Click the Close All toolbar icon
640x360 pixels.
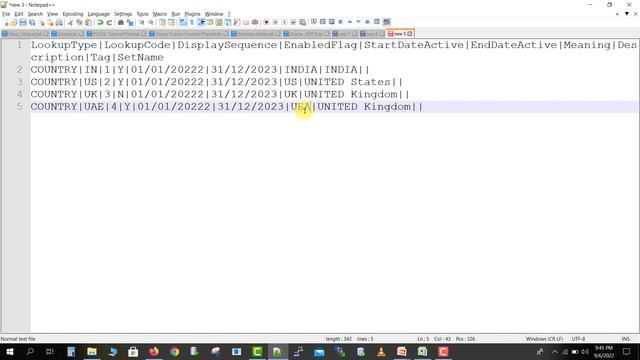pyautogui.click(x=50, y=22)
